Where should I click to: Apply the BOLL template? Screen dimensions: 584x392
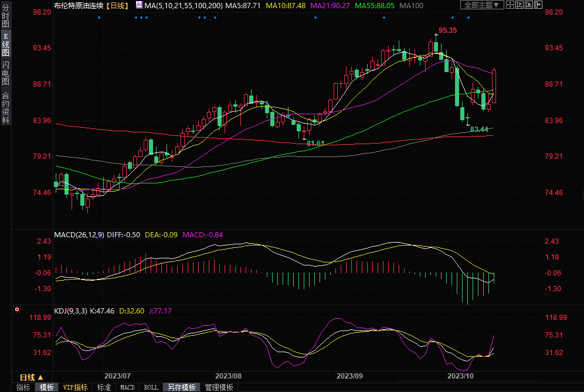[x=151, y=387]
